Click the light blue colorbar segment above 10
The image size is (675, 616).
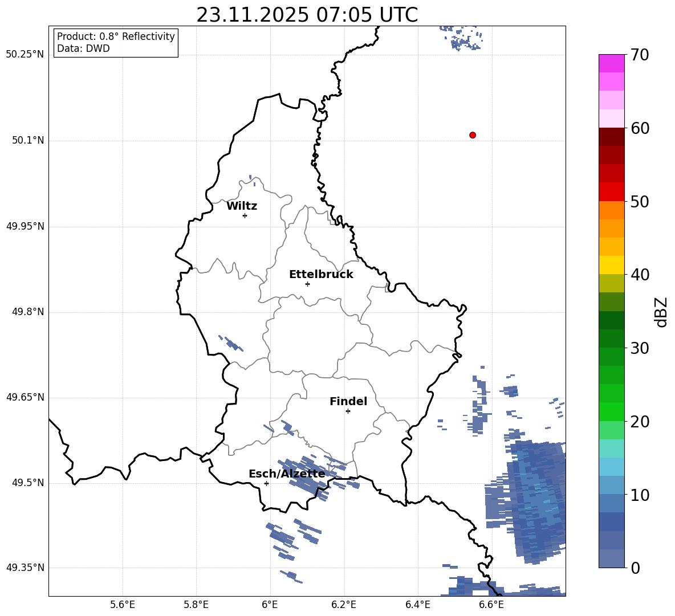click(x=611, y=485)
